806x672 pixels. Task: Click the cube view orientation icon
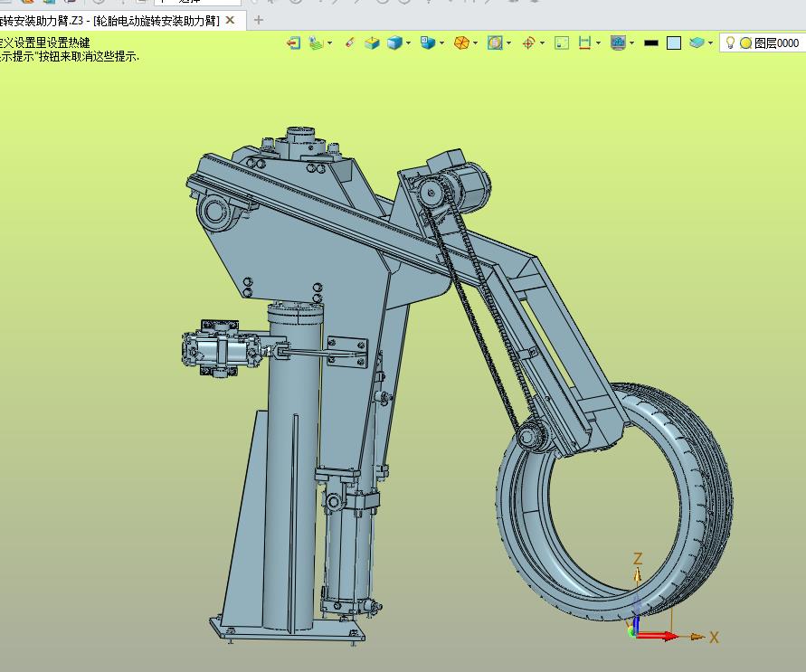[428, 43]
